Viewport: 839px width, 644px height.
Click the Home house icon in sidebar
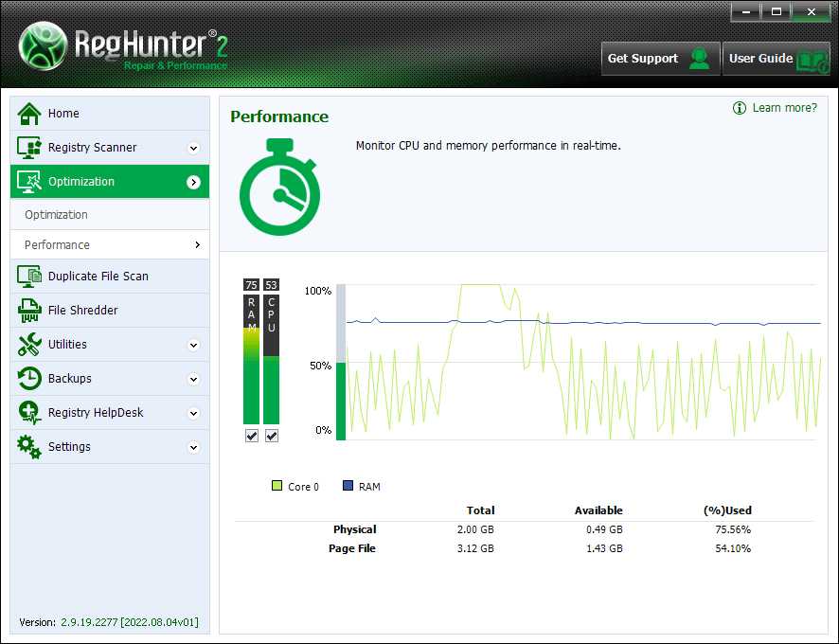(x=29, y=114)
